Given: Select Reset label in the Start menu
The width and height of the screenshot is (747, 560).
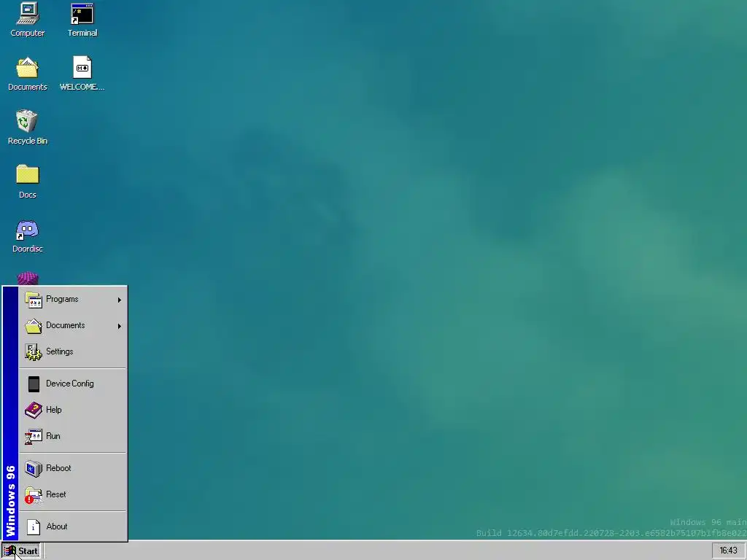Looking at the screenshot, I should pos(55,494).
